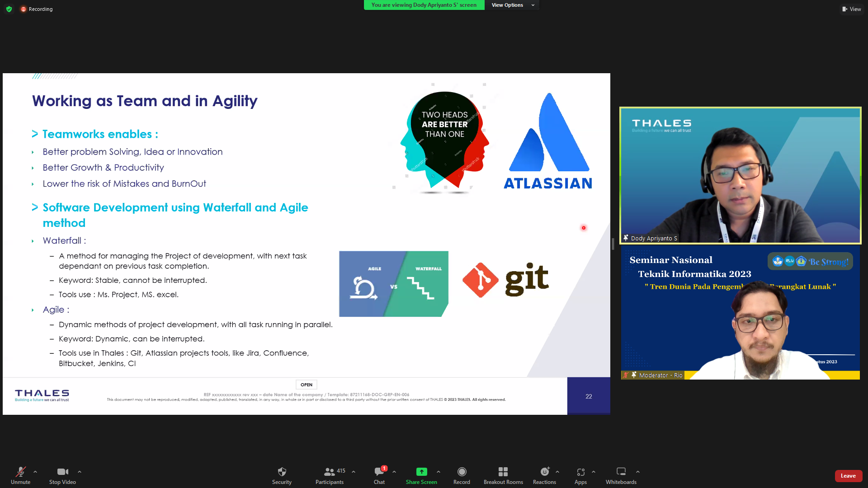
Task: Expand arrow next to Reactions
Action: tap(557, 472)
